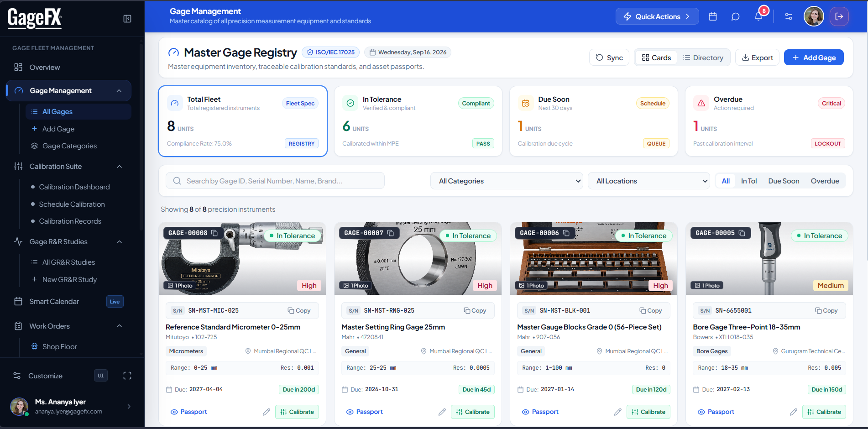Filter by Overdue status

click(825, 181)
